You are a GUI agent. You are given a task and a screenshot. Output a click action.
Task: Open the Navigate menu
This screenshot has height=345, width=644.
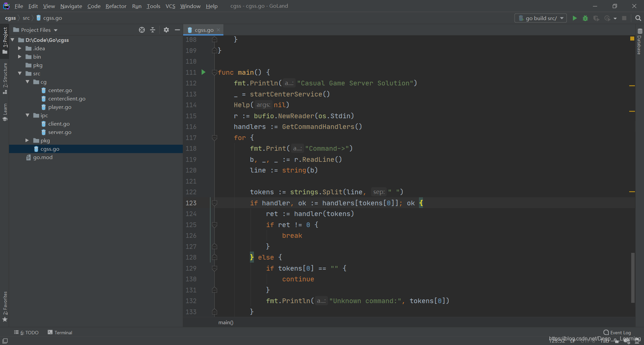tap(71, 6)
